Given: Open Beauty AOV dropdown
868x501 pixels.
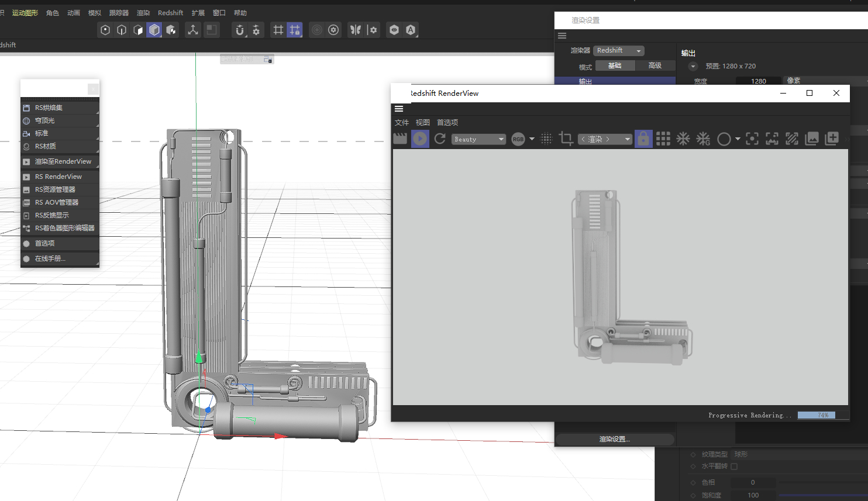Looking at the screenshot, I should point(478,139).
